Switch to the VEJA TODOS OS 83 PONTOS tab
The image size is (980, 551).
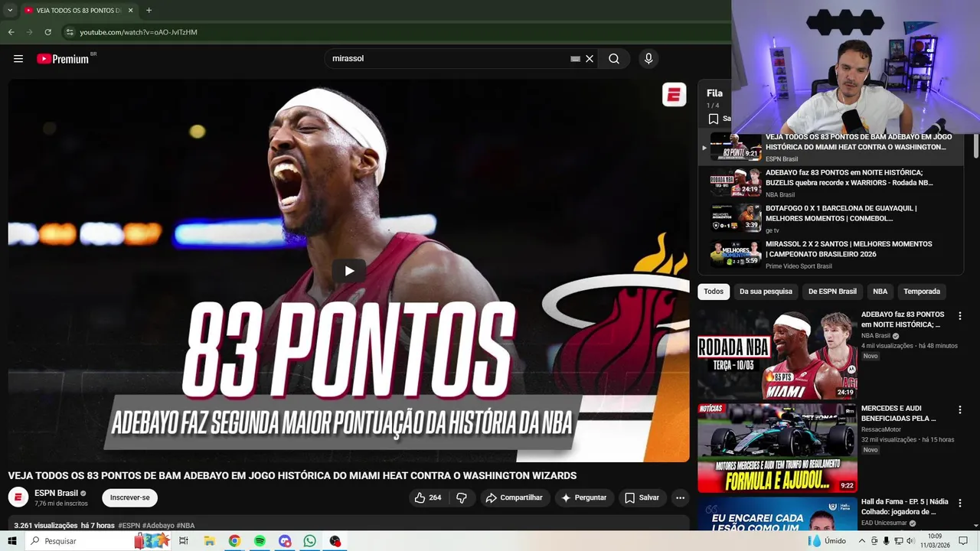coord(79,10)
